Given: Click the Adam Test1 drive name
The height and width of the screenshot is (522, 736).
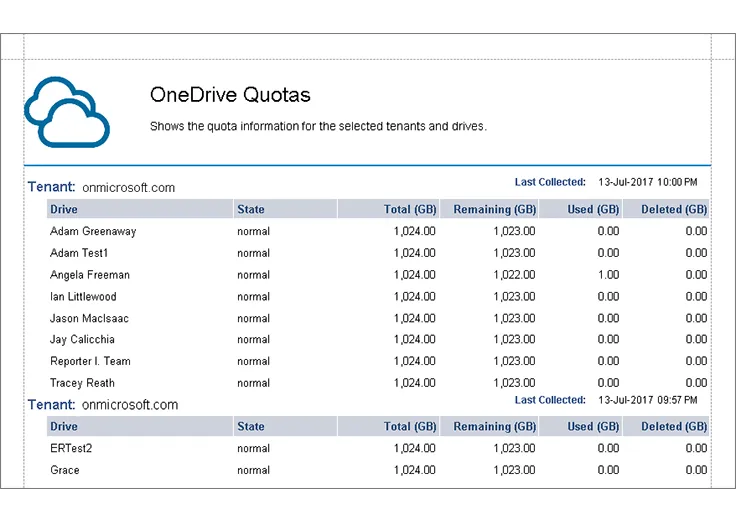Looking at the screenshot, I should click(x=79, y=253).
